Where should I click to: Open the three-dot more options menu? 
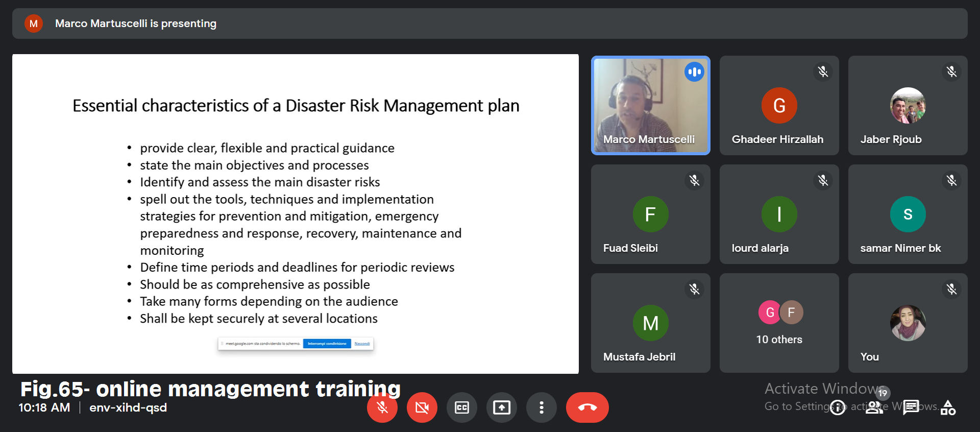click(x=541, y=407)
